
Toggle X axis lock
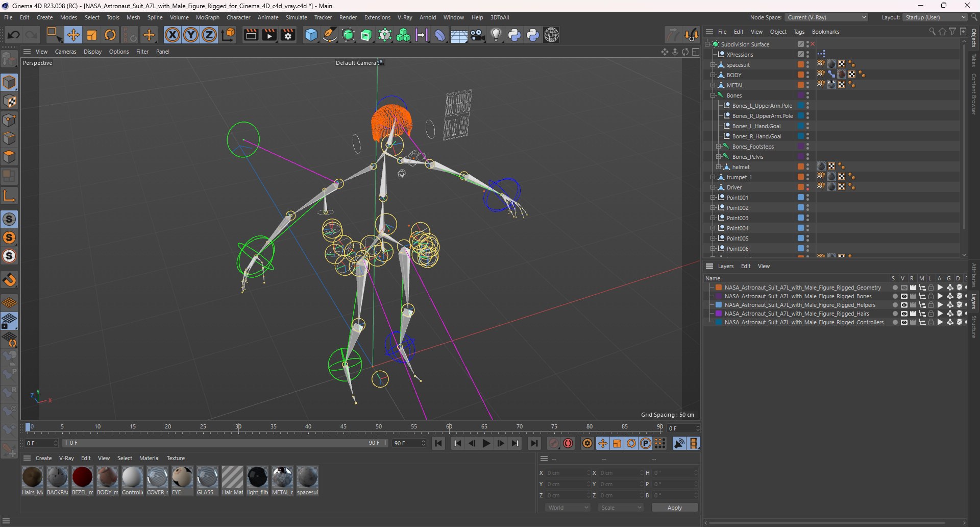point(173,35)
